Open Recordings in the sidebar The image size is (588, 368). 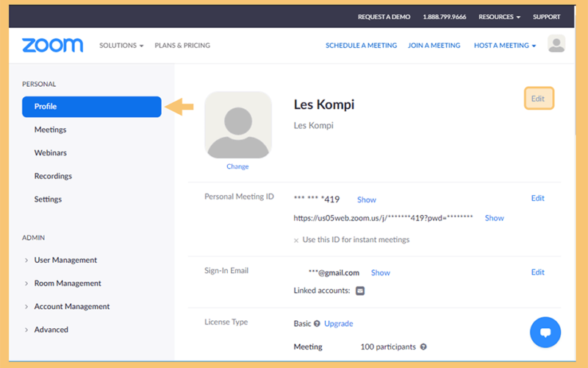(53, 176)
